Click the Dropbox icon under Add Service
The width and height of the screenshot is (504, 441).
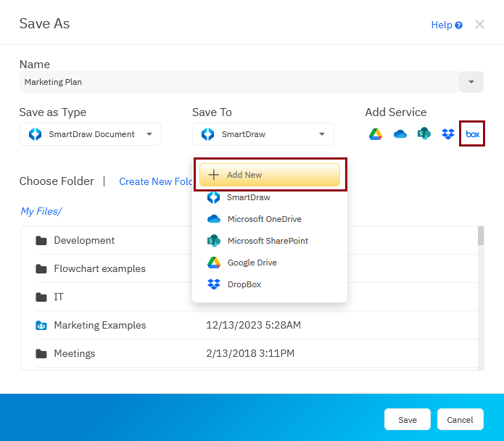coord(448,134)
